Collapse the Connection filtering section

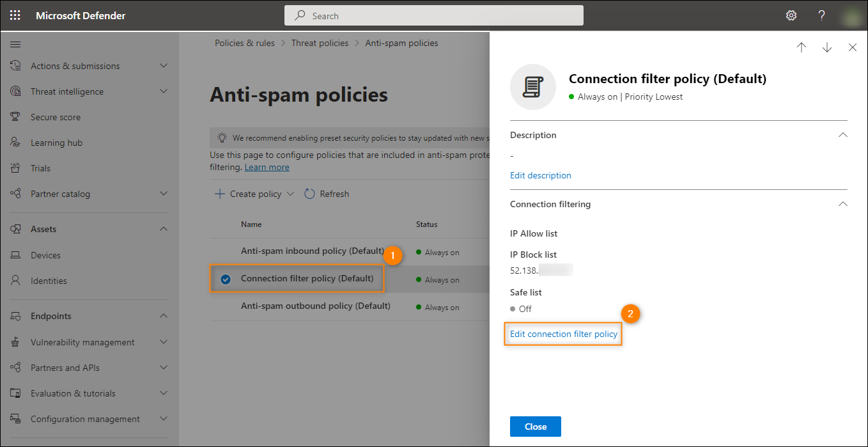pyautogui.click(x=842, y=203)
